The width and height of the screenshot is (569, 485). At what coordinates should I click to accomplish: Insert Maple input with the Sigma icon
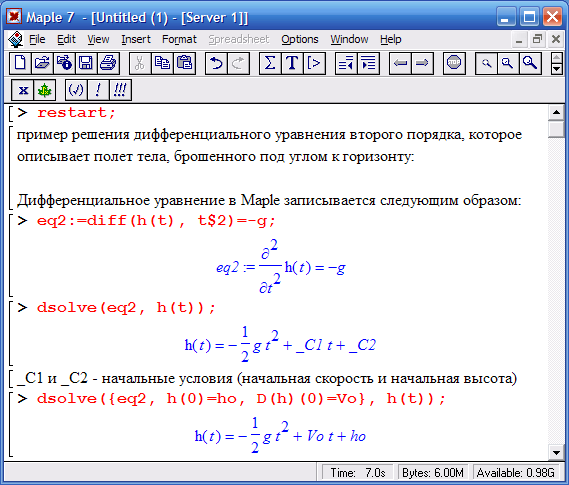(270, 63)
